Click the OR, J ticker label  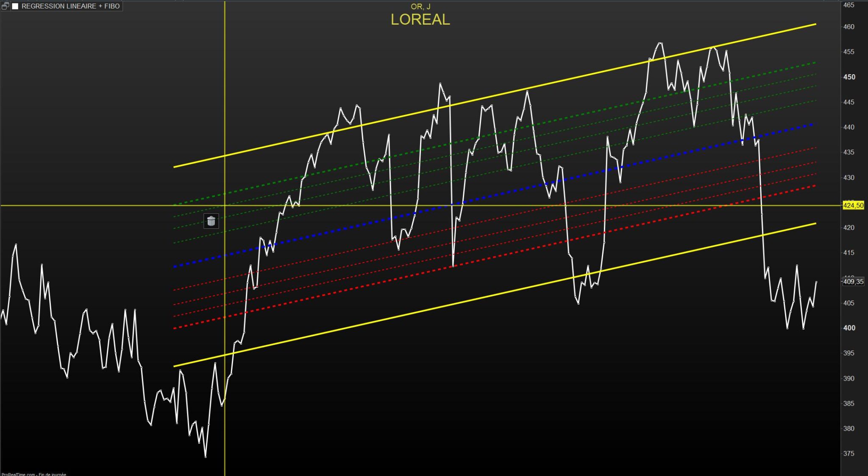tap(420, 7)
